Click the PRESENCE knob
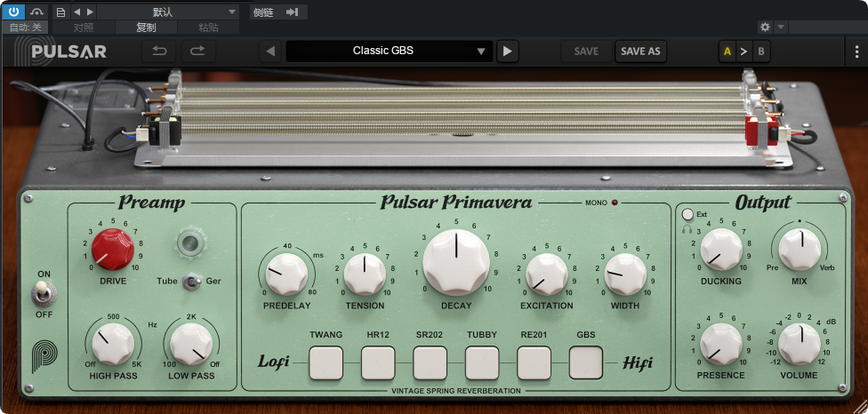Screen dimensions: 868x414 [x=721, y=344]
